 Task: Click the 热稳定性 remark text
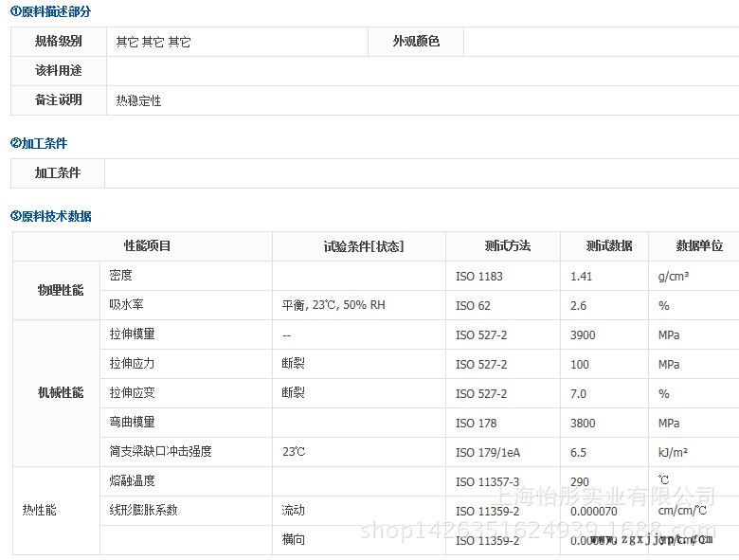coord(138,100)
